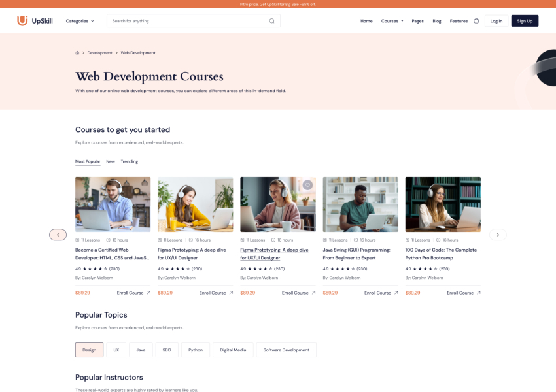Screen dimensions: 556x392
Task: Select the Design topic chip
Action: pyautogui.click(x=89, y=350)
